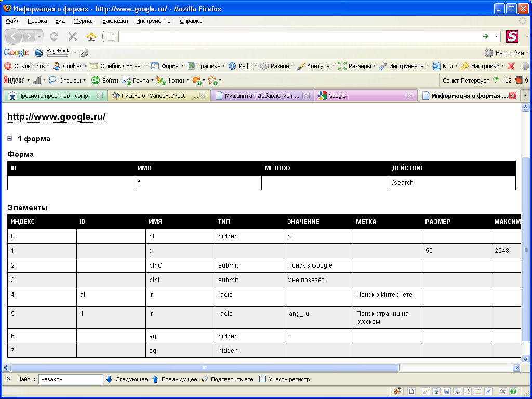The image size is (532, 399).
Task: Open the 'Файл' menu
Action: tap(12, 21)
